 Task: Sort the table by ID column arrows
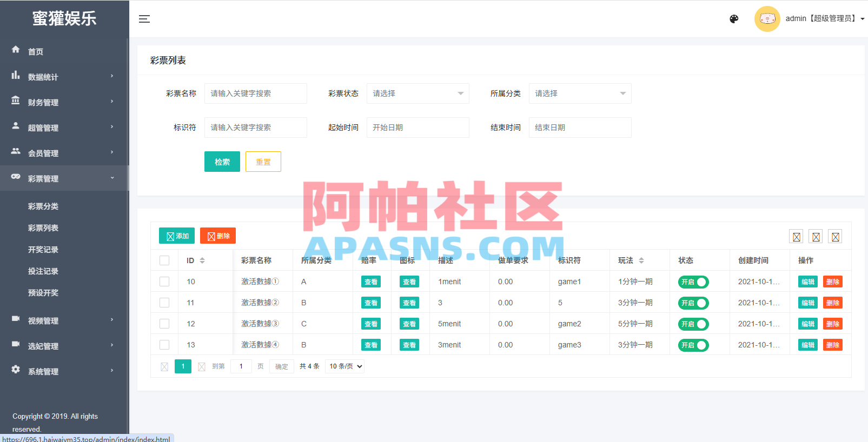tap(202, 260)
